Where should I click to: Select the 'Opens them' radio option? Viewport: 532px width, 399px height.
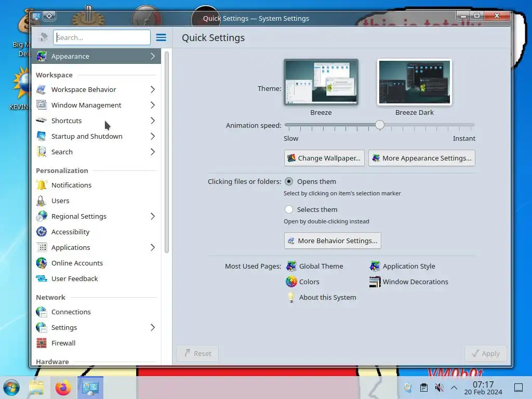(289, 181)
